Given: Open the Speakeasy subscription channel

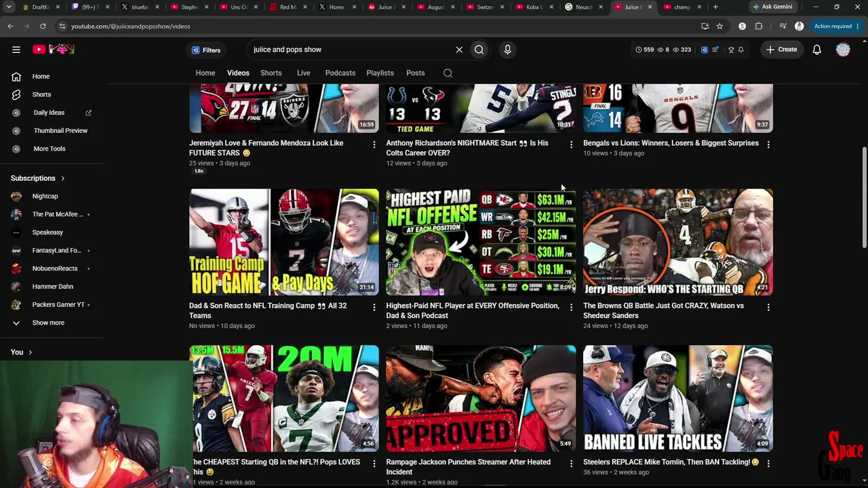Looking at the screenshot, I should pos(52,232).
